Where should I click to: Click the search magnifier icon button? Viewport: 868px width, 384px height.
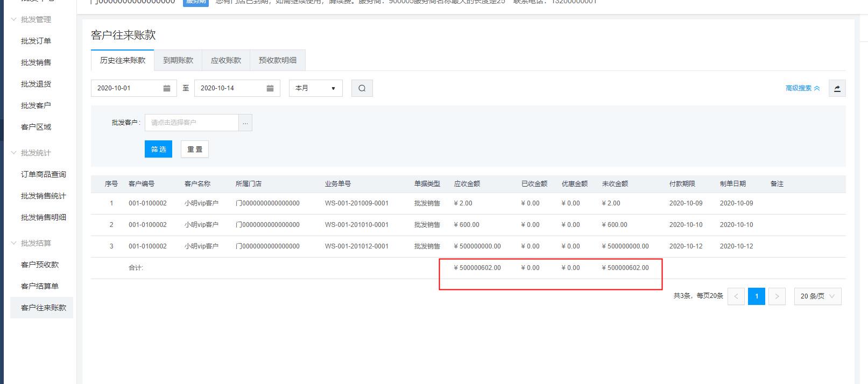click(x=362, y=88)
